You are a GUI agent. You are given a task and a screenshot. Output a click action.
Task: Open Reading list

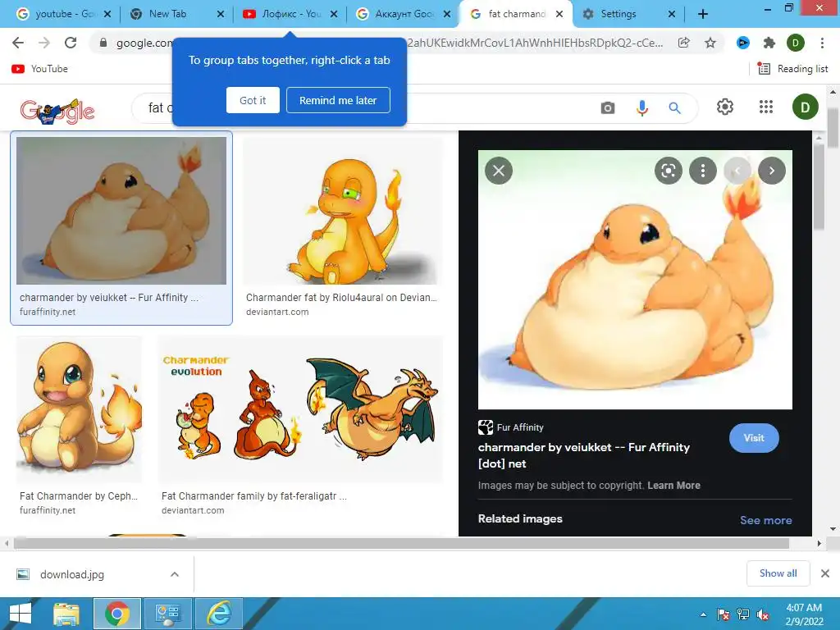point(793,69)
